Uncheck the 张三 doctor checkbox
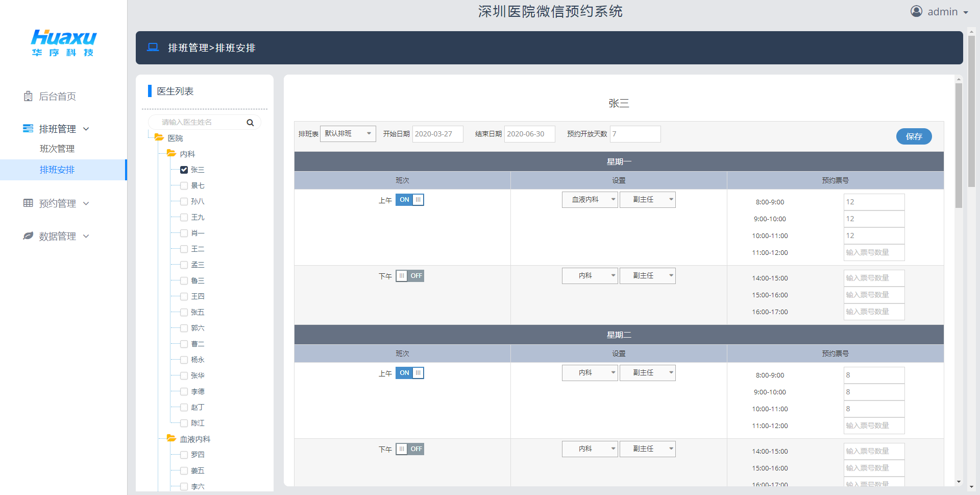This screenshot has height=495, width=980. click(x=184, y=170)
